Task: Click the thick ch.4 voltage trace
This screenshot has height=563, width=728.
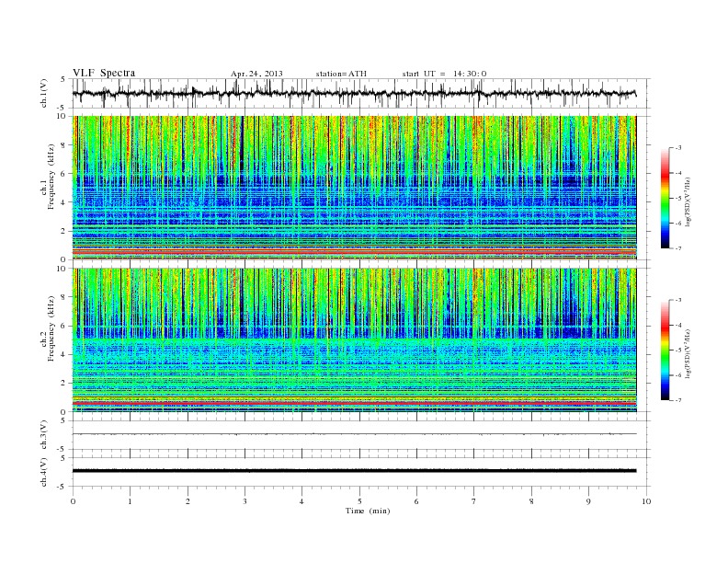Action: click(x=354, y=471)
